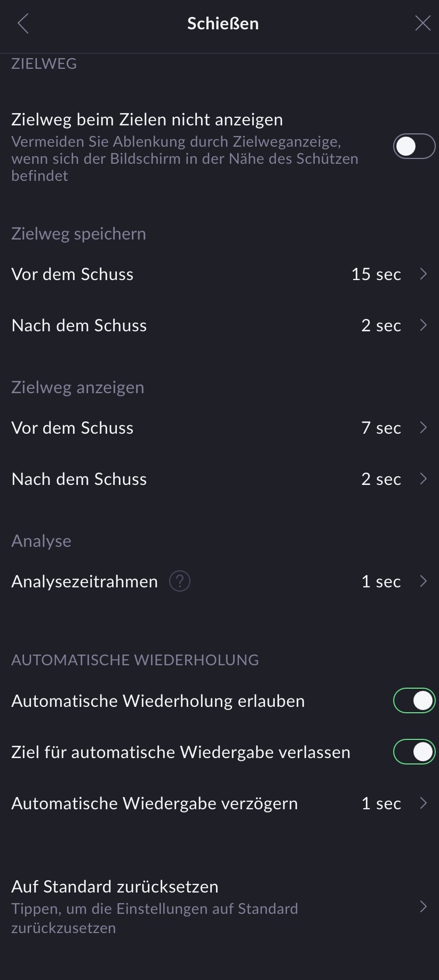Toggle 'Zielweg beim Zielen nicht anzeigen' switch
Image resolution: width=439 pixels, height=980 pixels.
click(x=414, y=146)
